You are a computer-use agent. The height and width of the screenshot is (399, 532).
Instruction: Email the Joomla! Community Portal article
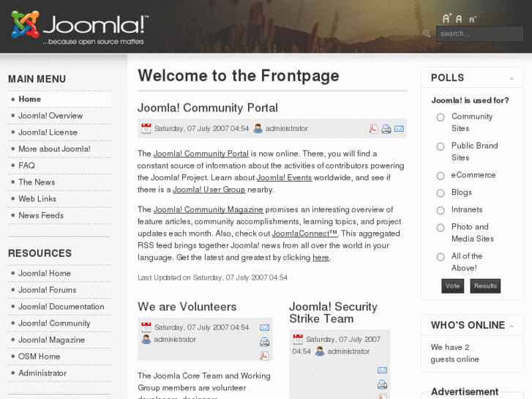pyautogui.click(x=399, y=129)
